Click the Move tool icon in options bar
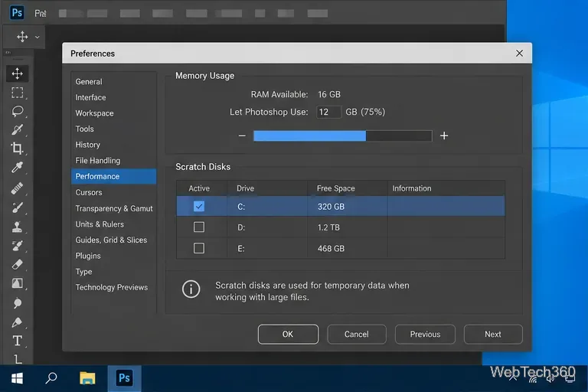 tap(22, 37)
